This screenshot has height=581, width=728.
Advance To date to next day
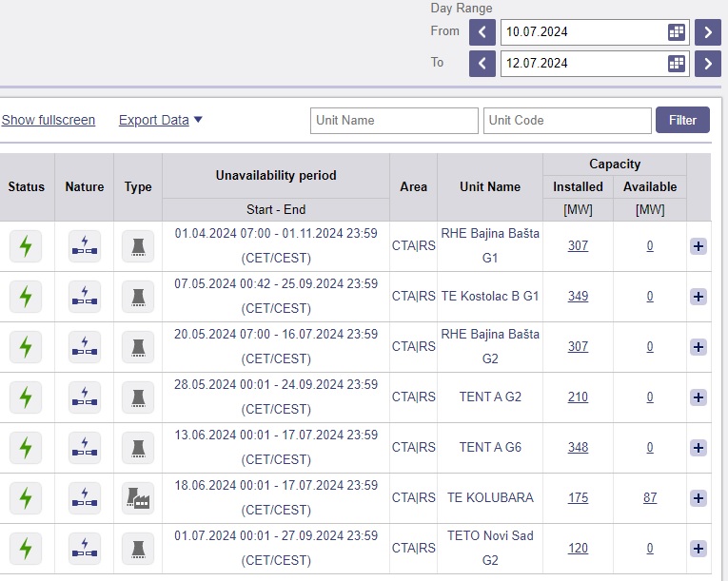pyautogui.click(x=707, y=64)
